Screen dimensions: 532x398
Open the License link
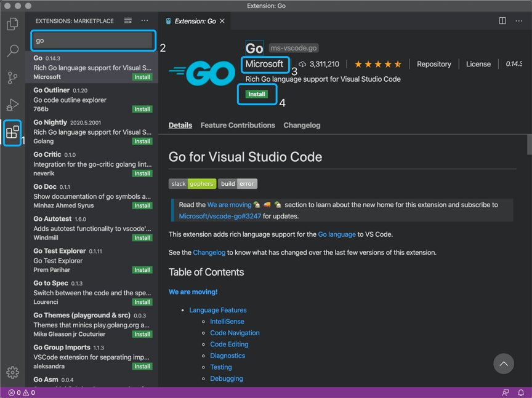point(478,64)
